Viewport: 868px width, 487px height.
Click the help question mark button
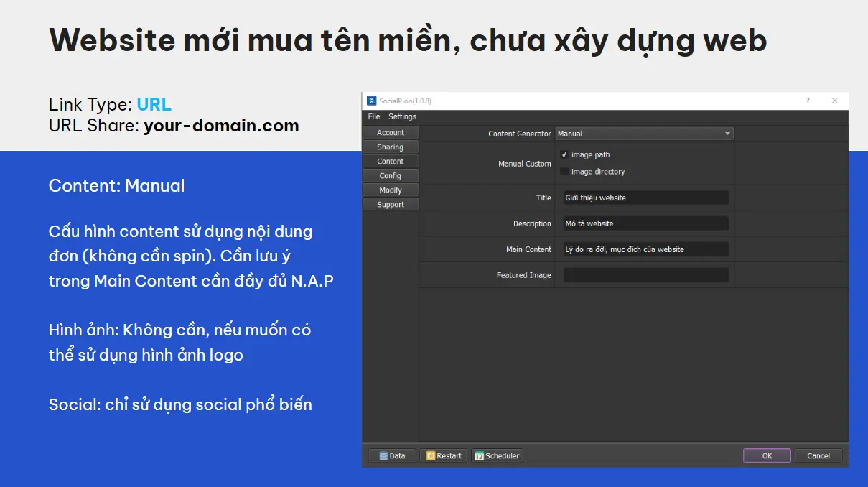coord(808,101)
